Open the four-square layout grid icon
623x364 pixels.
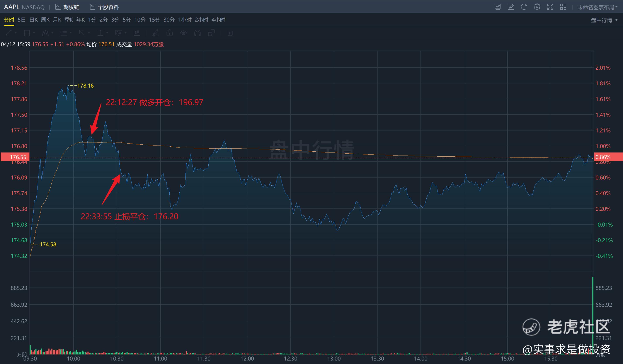point(563,7)
